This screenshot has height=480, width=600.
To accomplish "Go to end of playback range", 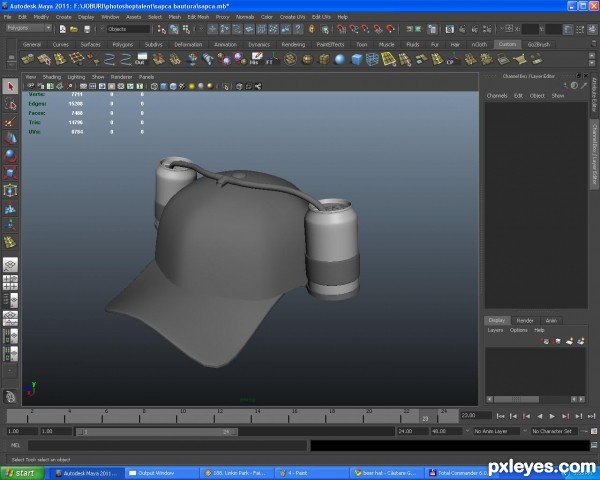I will click(591, 416).
